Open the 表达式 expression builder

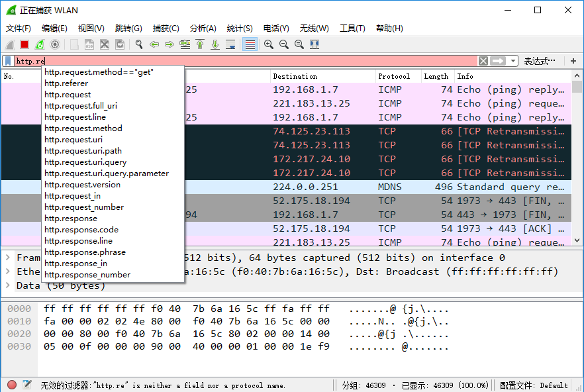[x=539, y=61]
